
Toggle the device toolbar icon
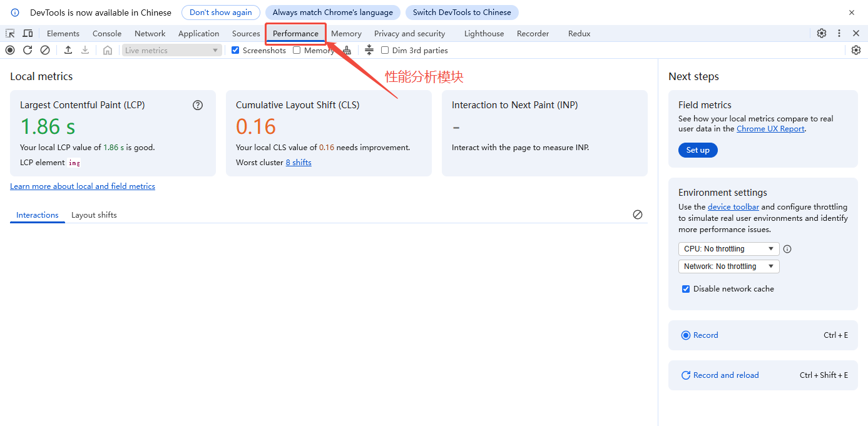coord(28,33)
